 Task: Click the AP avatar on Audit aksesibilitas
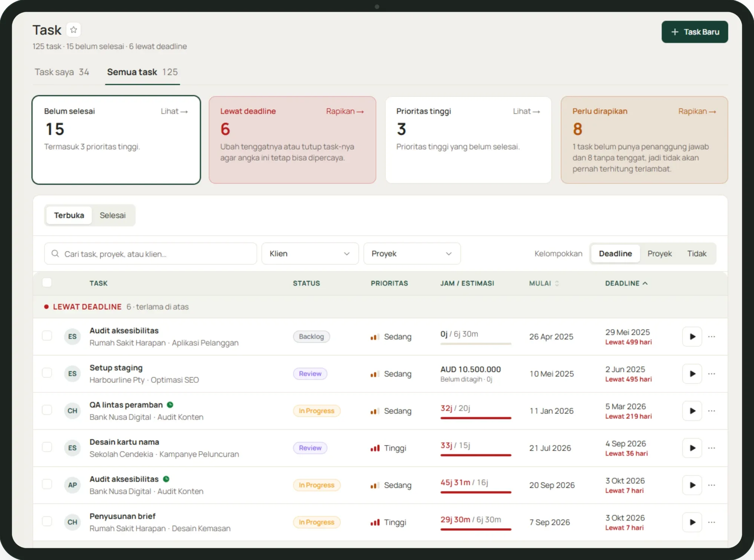tap(72, 485)
